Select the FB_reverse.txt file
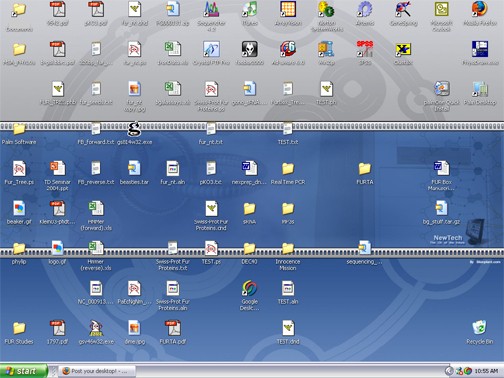 pyautogui.click(x=96, y=169)
